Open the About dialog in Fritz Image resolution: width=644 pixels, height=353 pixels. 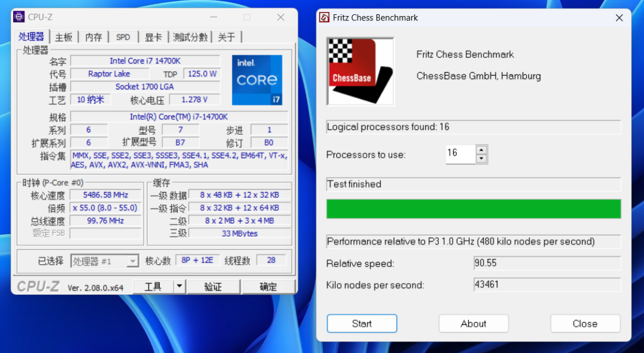tap(473, 323)
